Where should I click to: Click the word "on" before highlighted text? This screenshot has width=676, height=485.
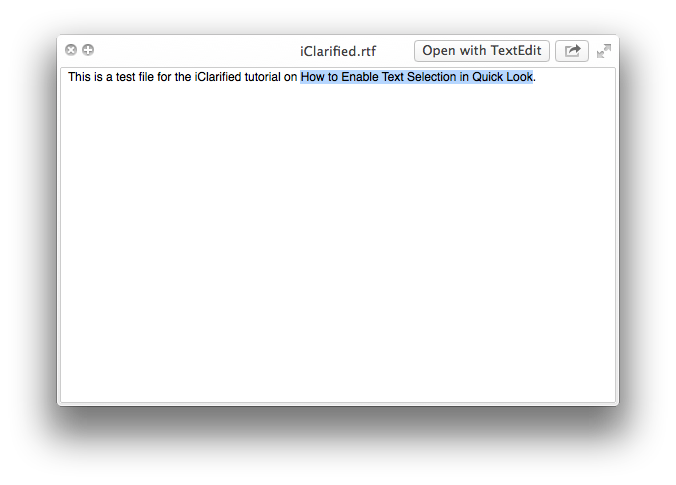pos(290,77)
